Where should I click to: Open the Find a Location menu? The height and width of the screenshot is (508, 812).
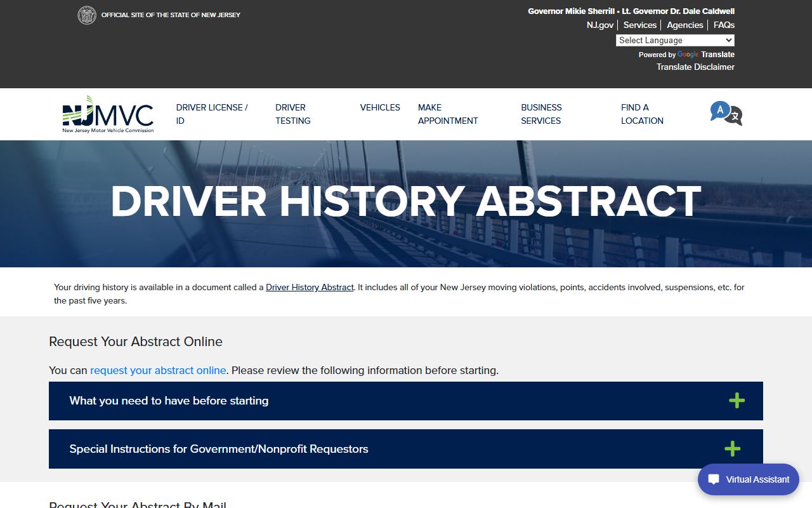coord(642,114)
